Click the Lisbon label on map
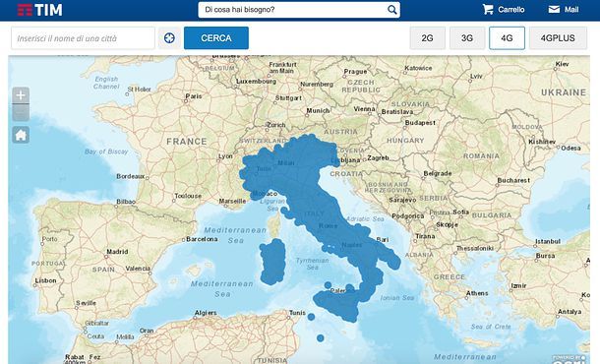 pyautogui.click(x=45, y=280)
